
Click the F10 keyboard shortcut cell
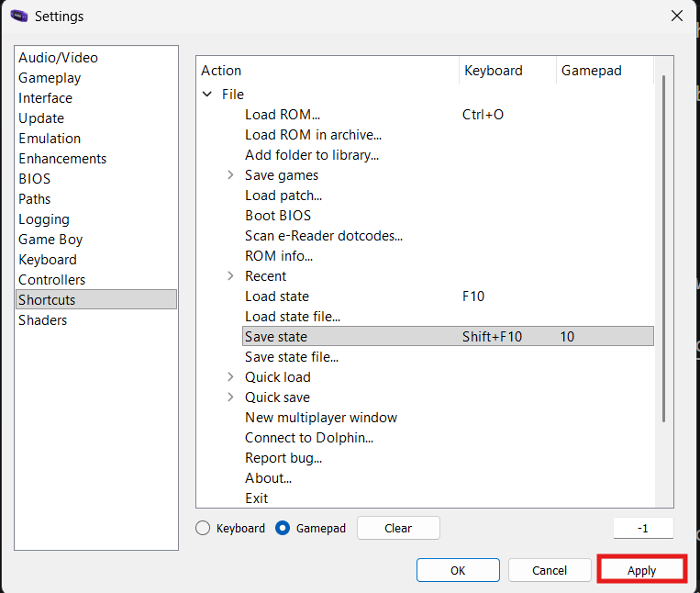point(473,296)
